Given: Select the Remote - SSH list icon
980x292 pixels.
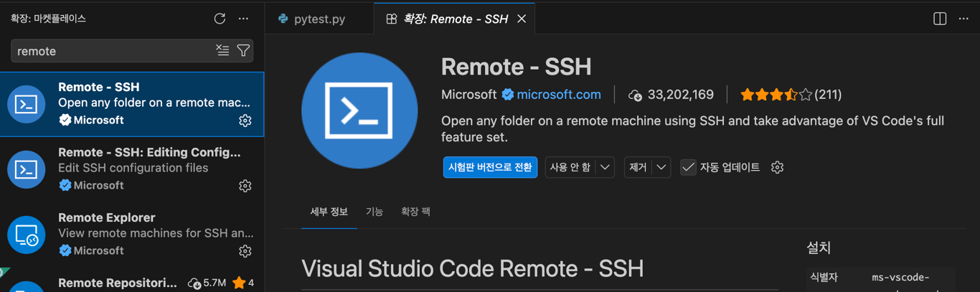Looking at the screenshot, I should point(27,104).
